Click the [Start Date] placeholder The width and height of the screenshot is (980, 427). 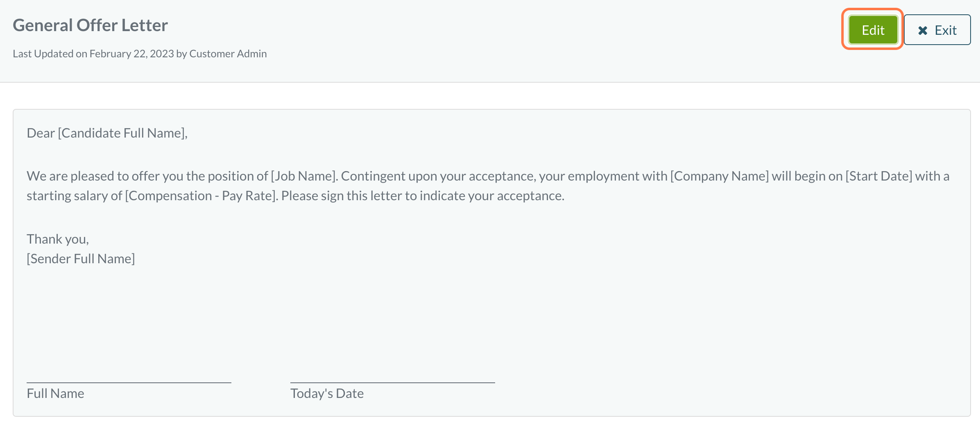879,176
